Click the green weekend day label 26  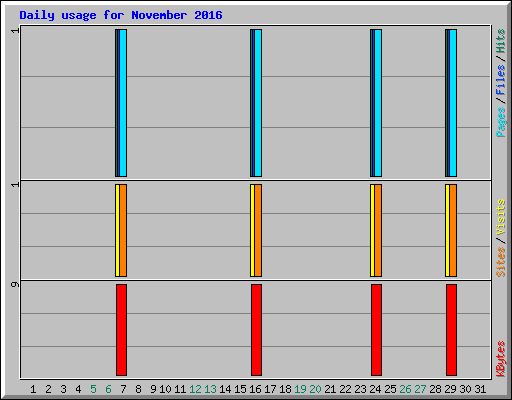[405, 389]
